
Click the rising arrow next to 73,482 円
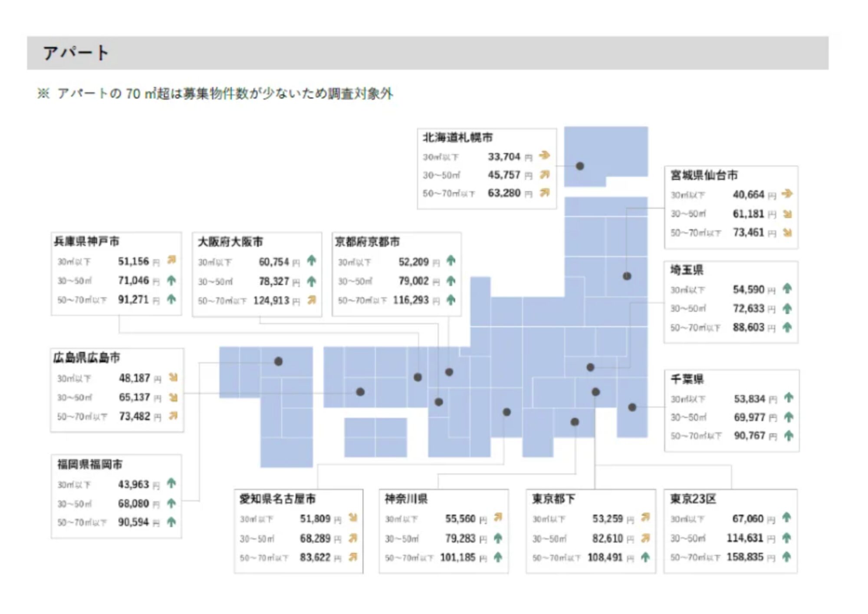tap(173, 416)
